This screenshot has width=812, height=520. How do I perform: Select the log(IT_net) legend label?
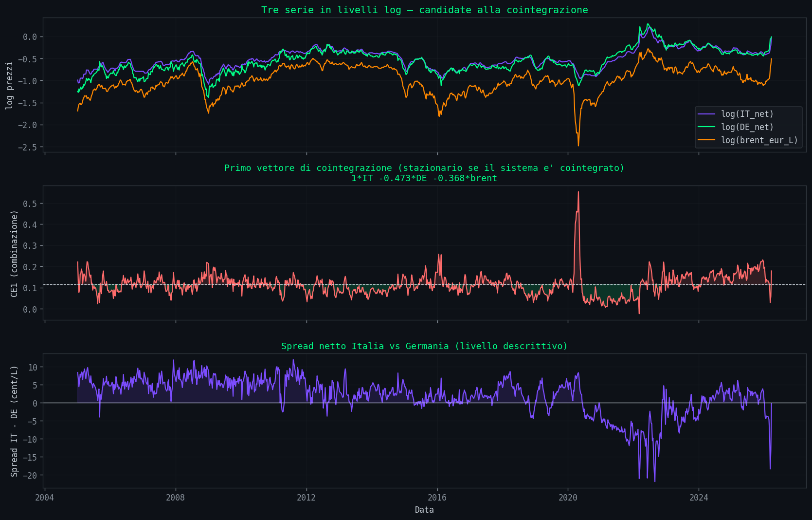(x=747, y=114)
